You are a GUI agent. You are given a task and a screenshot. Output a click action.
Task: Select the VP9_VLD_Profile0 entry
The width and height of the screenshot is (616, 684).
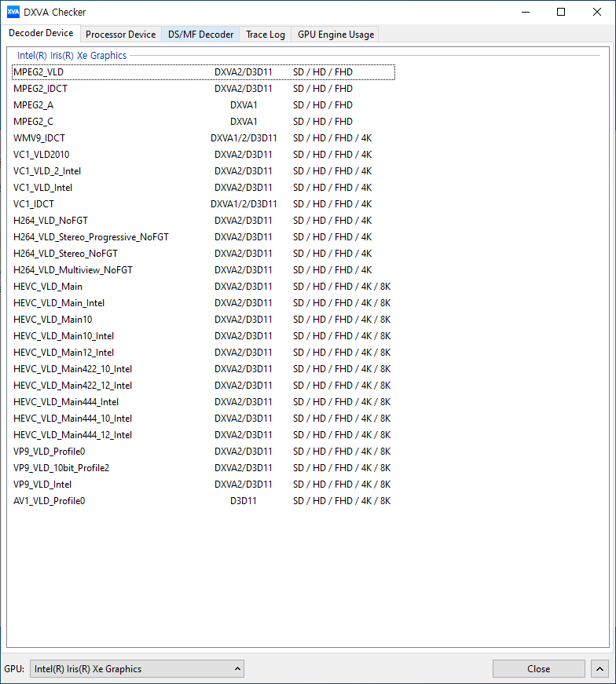click(203, 452)
